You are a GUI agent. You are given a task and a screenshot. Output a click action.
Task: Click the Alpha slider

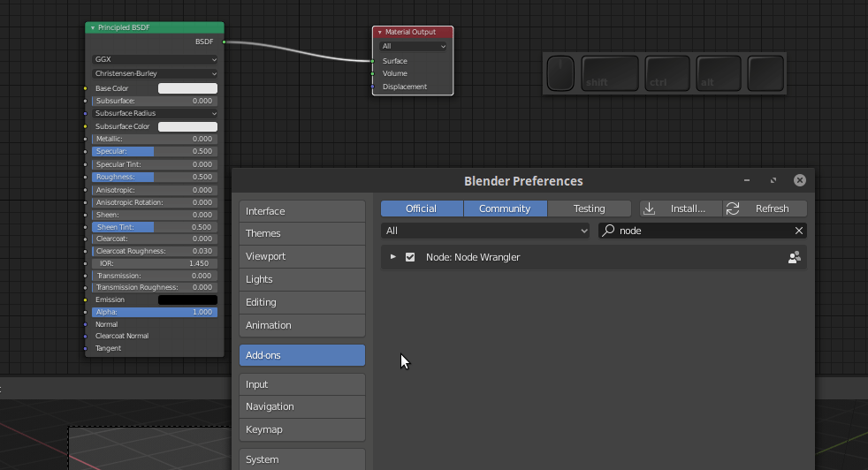tap(155, 312)
